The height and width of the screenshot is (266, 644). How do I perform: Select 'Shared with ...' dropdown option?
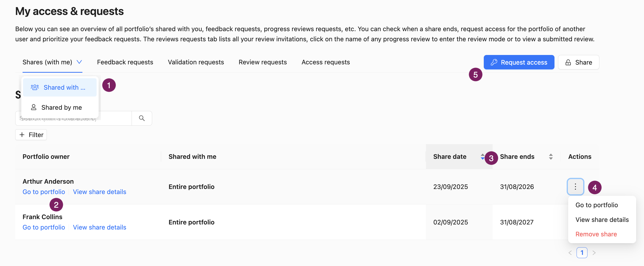tap(60, 87)
